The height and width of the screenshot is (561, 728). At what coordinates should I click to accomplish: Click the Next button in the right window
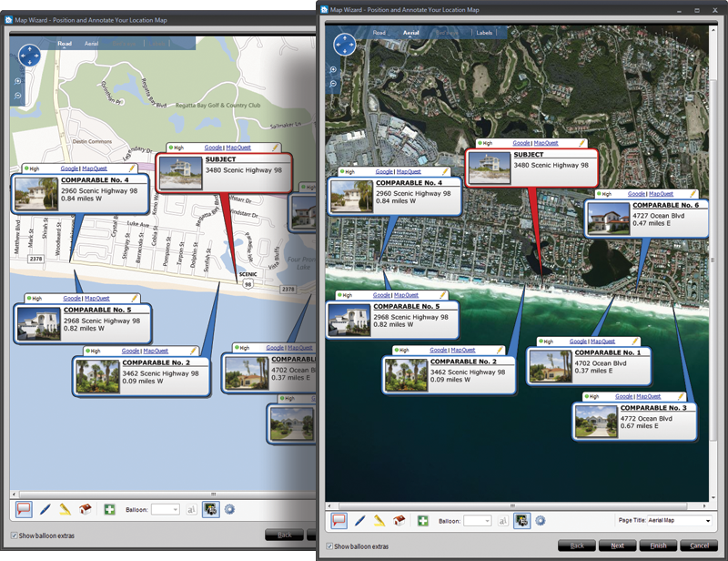pyautogui.click(x=618, y=546)
